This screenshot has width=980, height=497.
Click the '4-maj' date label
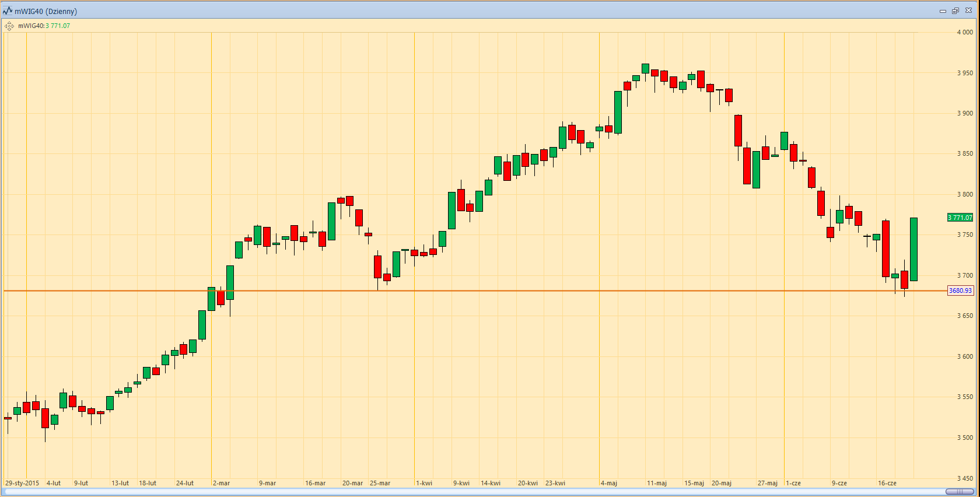click(x=609, y=483)
